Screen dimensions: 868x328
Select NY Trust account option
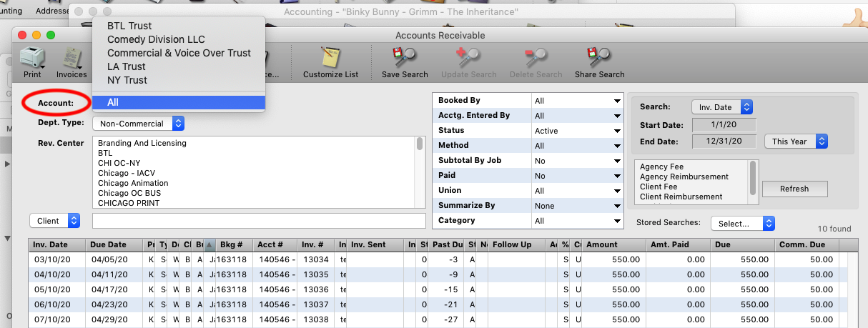(179, 80)
